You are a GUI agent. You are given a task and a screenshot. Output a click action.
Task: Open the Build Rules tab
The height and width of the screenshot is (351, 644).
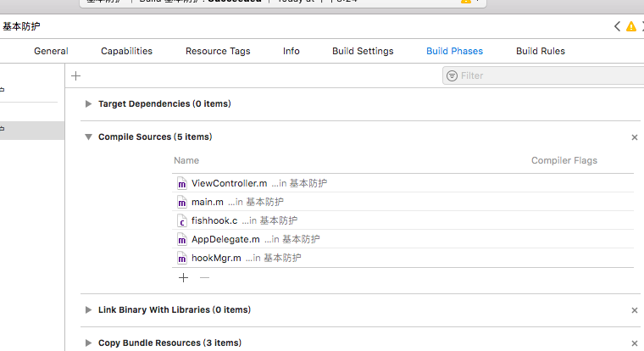click(x=540, y=51)
